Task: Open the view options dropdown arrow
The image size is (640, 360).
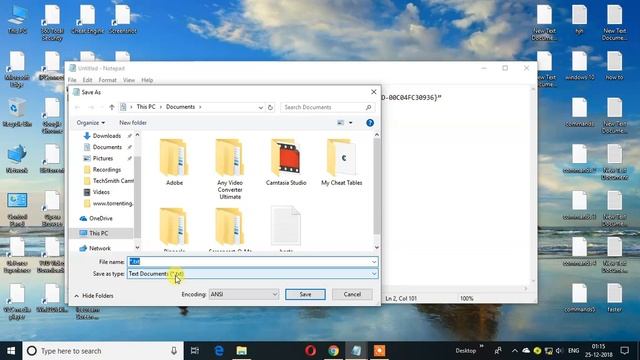Action: (350, 123)
